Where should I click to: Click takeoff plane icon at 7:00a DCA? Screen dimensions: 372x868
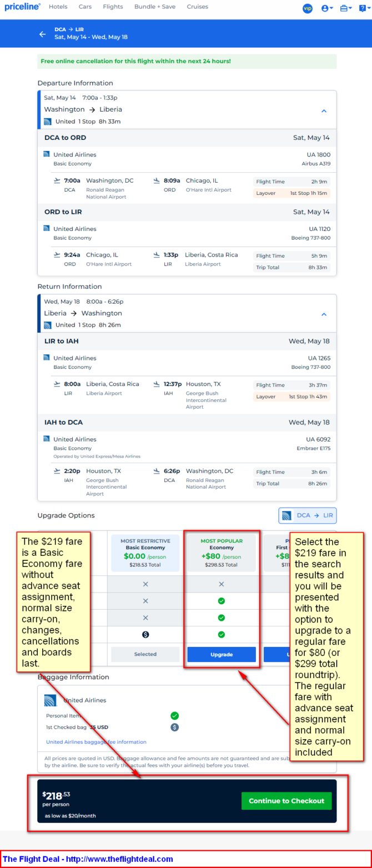(x=57, y=180)
